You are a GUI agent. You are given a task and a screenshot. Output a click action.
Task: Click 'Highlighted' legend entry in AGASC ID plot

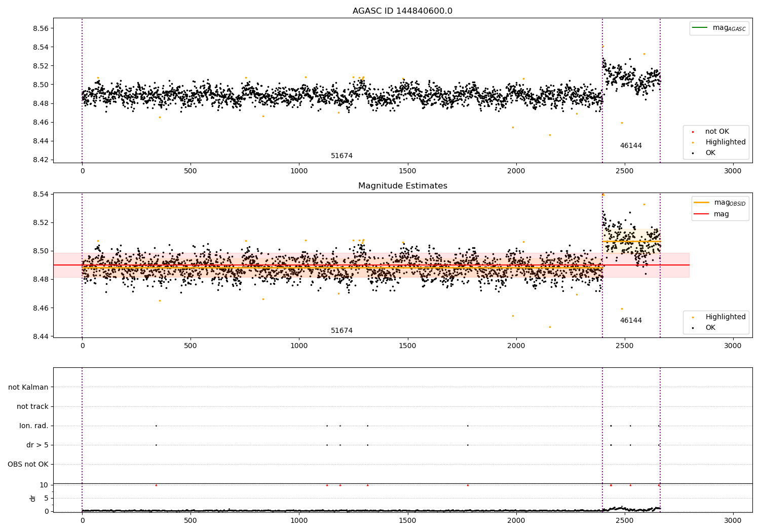[x=719, y=142]
